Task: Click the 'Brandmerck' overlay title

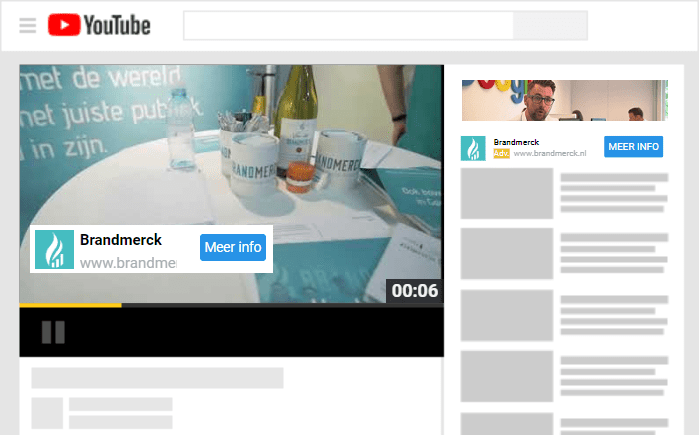Action: pos(121,240)
